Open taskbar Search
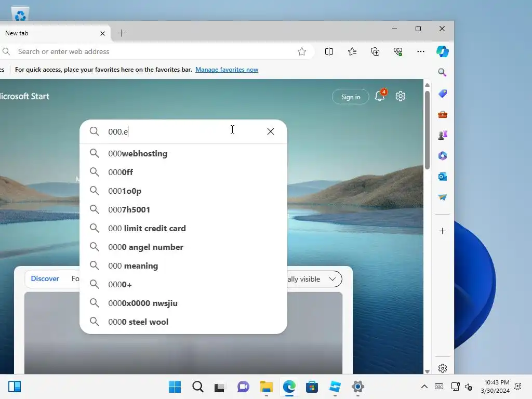The width and height of the screenshot is (532, 399). pos(198,387)
